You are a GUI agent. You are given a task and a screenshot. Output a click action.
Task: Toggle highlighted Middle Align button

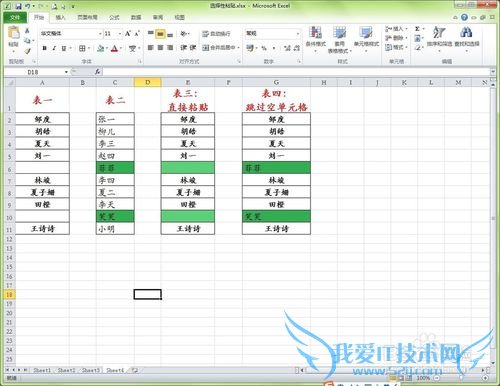tap(160, 34)
